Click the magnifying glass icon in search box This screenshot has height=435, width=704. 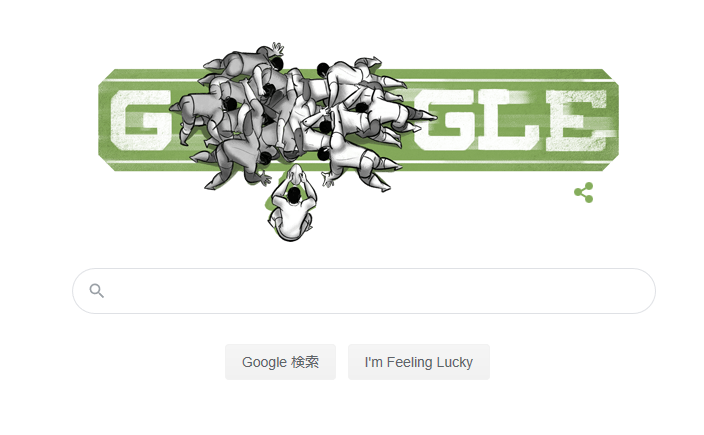coord(97,291)
